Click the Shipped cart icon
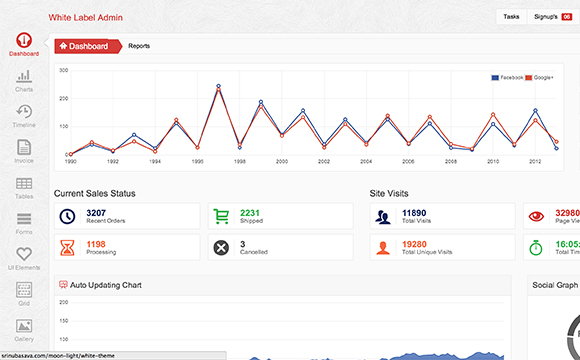580x360 pixels. 221,216
